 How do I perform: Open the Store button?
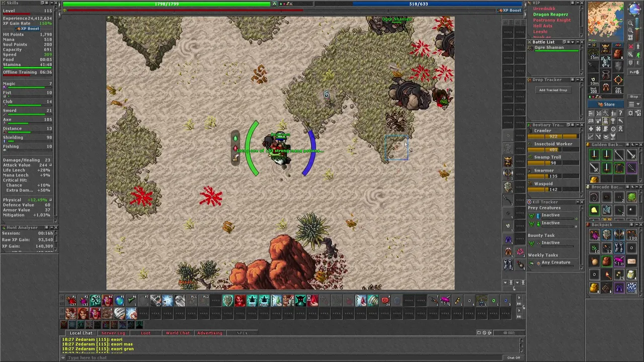(606, 104)
